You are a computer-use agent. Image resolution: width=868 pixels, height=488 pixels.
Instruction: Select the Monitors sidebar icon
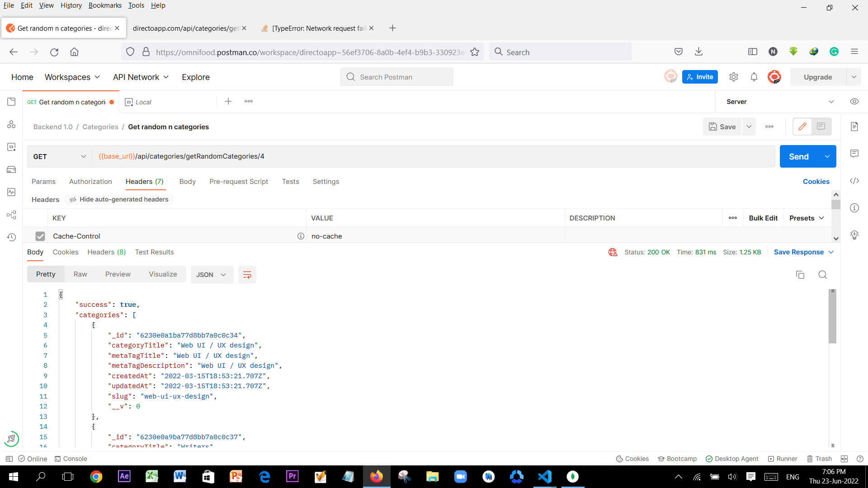click(11, 192)
